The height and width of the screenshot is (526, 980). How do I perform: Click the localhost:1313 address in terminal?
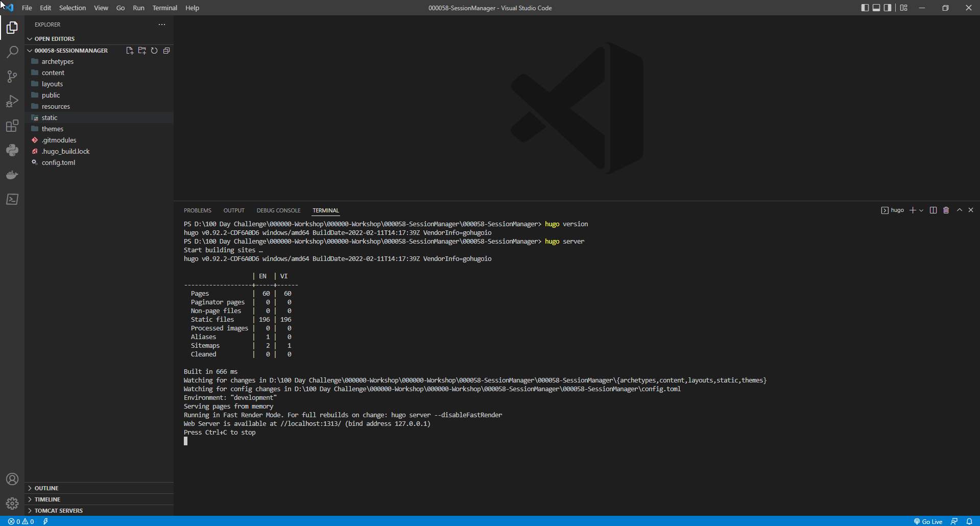(x=310, y=424)
